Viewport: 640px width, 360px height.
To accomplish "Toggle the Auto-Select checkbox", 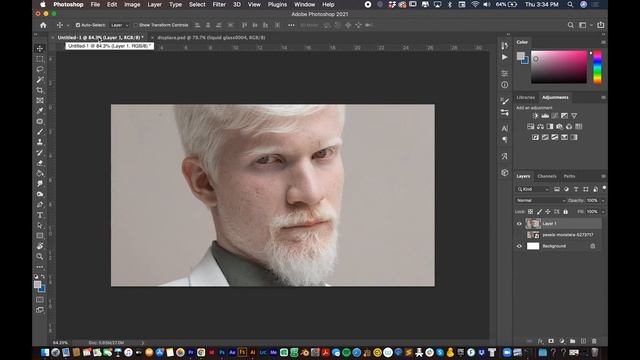I will (x=78, y=25).
